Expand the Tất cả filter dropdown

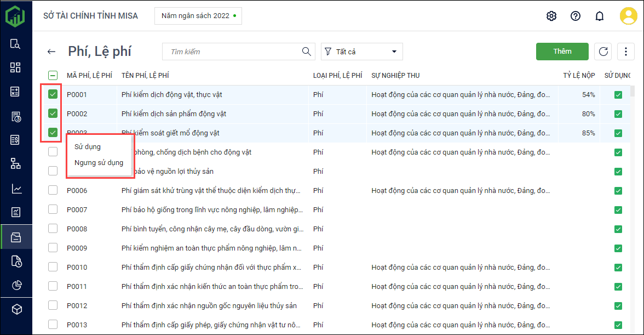(x=362, y=52)
